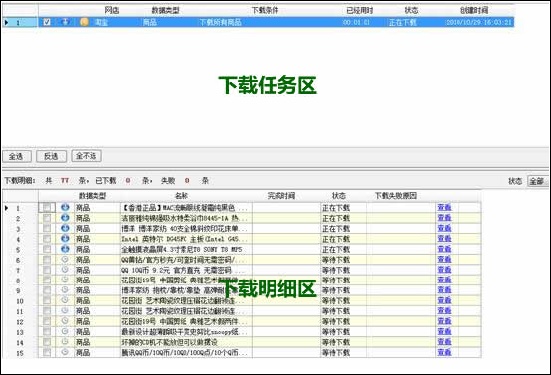This screenshot has height=375, width=551.
Task: Click the 下载条件 column header in task list
Action: click(265, 10)
